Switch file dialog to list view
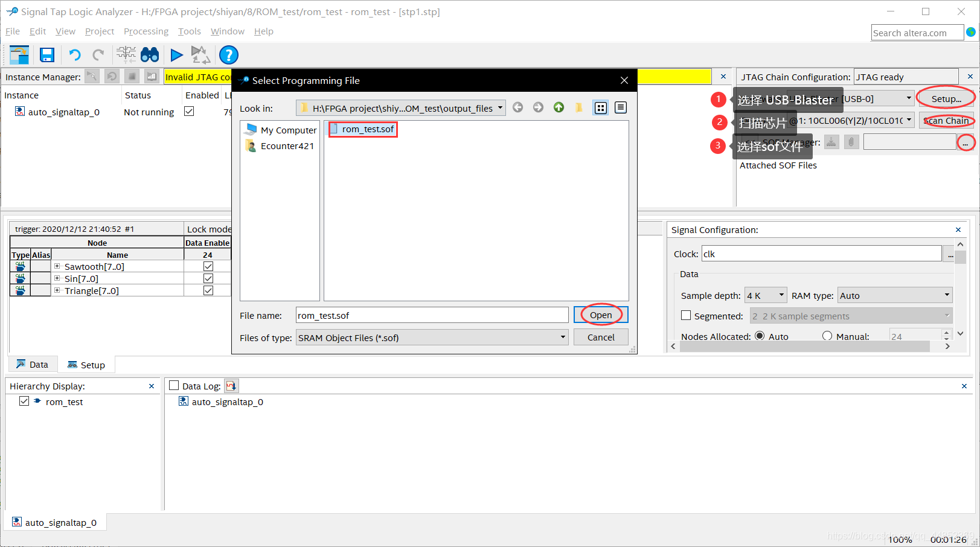Viewport: 980px width, 547px height. tap(601, 107)
